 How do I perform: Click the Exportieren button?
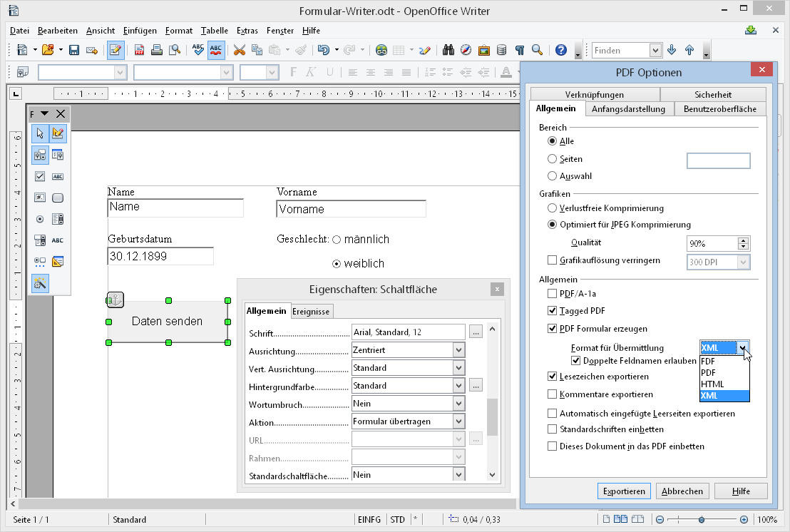tap(624, 491)
